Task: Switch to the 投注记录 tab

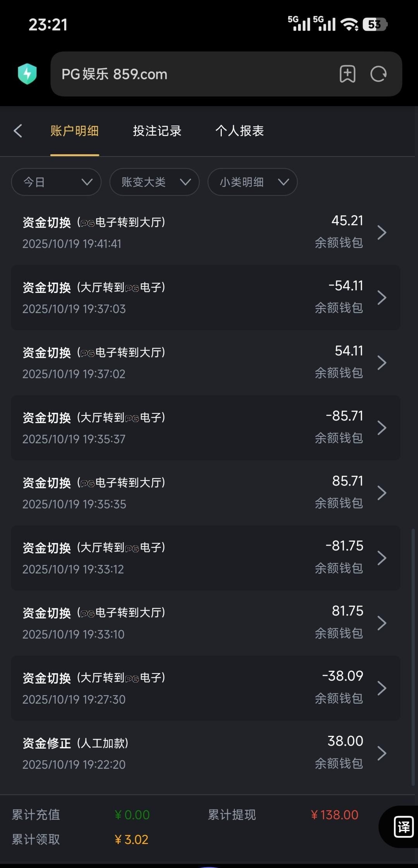Action: (x=157, y=131)
